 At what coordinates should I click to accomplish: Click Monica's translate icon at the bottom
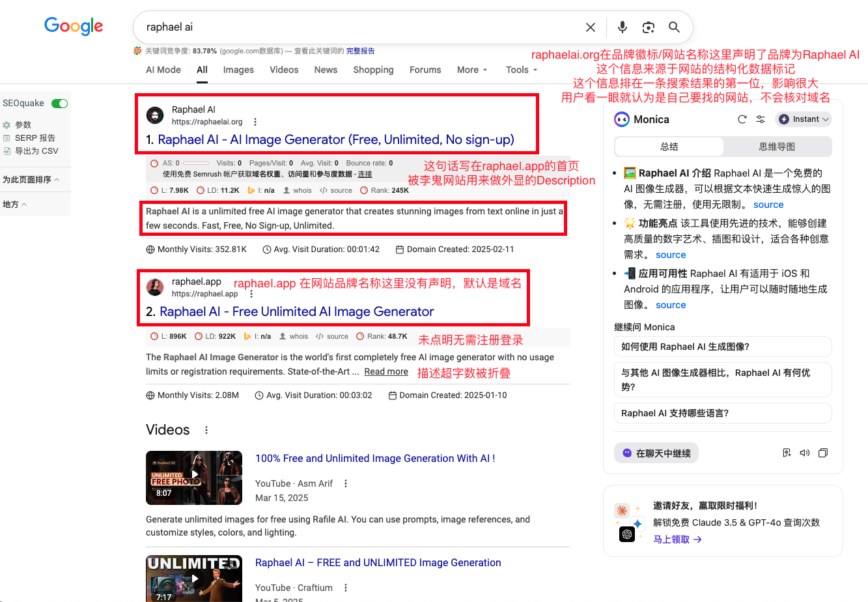(x=787, y=453)
